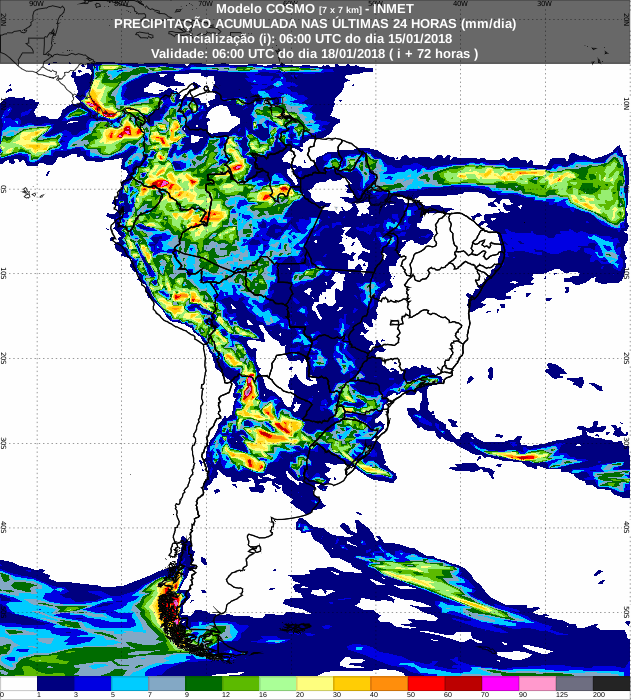
Task: Click legend value label '90'
Action: tap(522, 695)
